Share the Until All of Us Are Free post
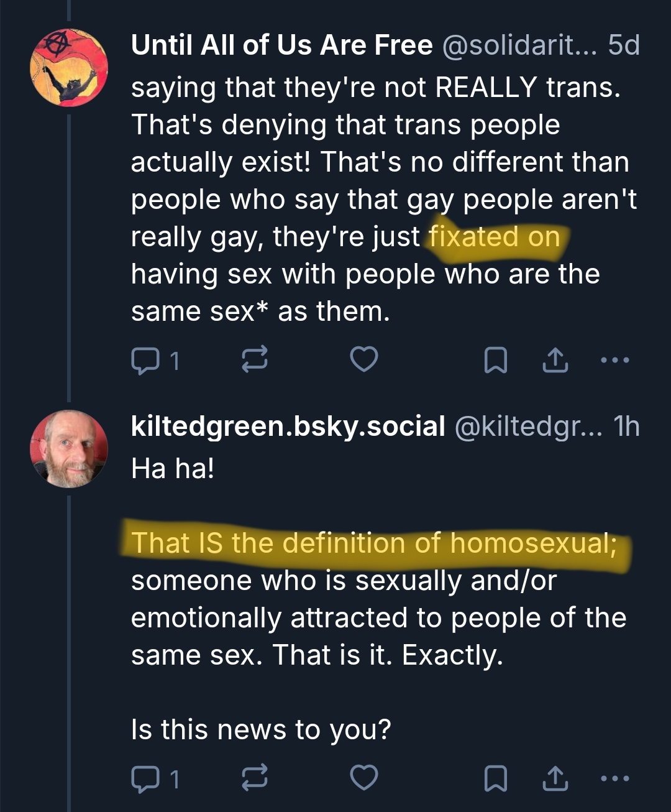 click(x=555, y=359)
